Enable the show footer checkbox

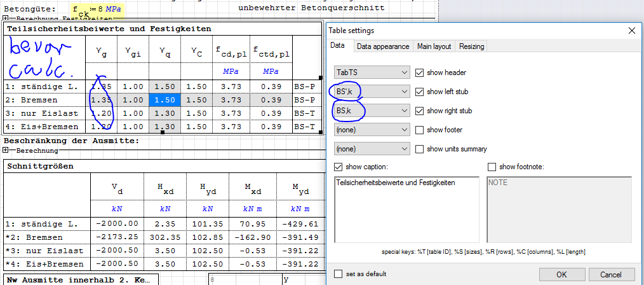[419, 130]
